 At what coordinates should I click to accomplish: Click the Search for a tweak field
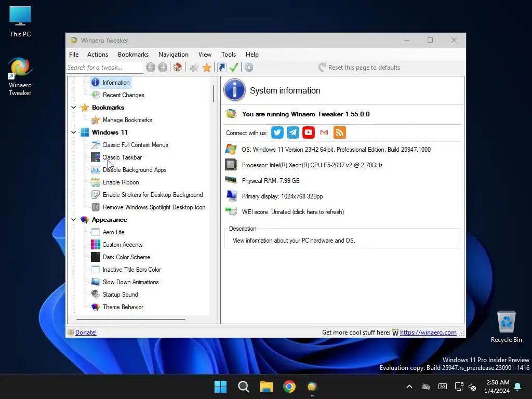[105, 68]
